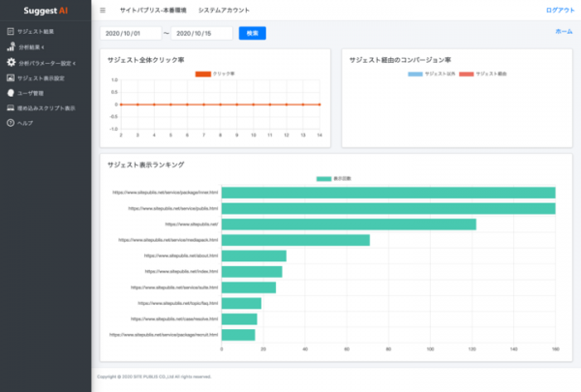581x392 pixels.
Task: Click the click-rate data point at x-axis 14
Action: point(320,105)
